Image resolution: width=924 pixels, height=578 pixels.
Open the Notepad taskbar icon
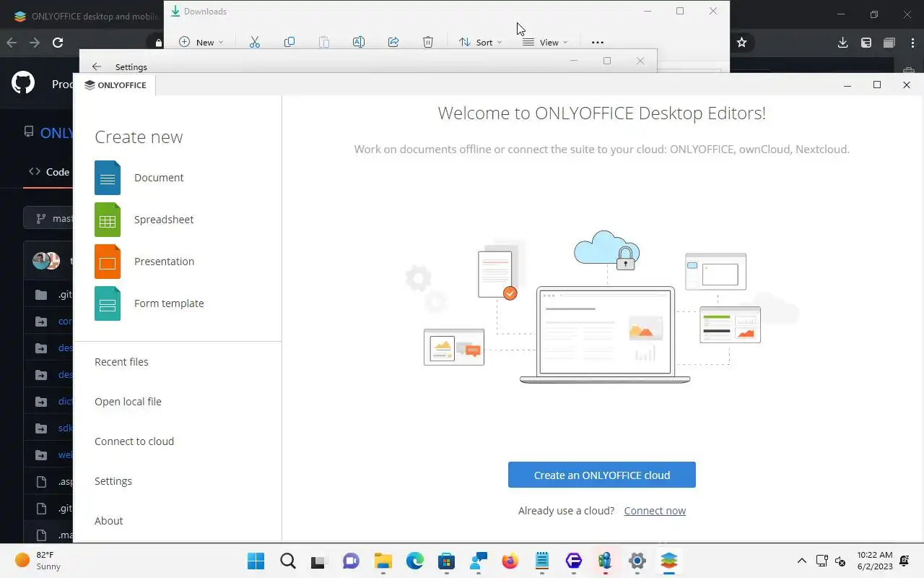tap(542, 561)
